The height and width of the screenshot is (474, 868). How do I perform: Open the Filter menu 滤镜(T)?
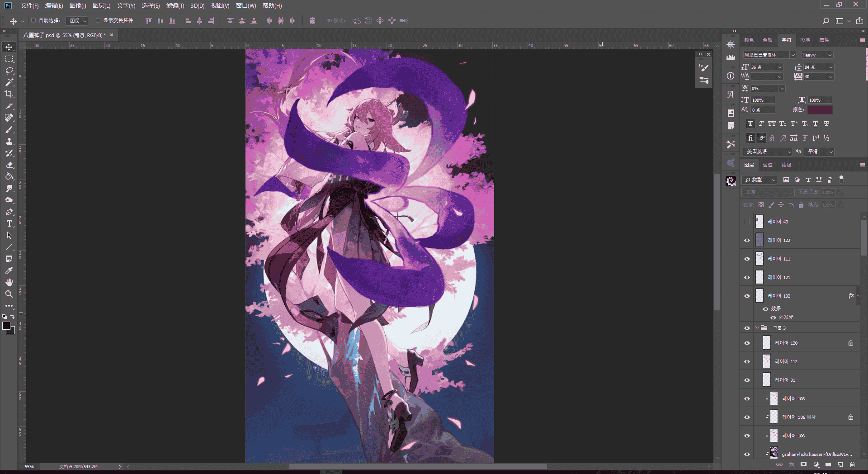(x=175, y=5)
